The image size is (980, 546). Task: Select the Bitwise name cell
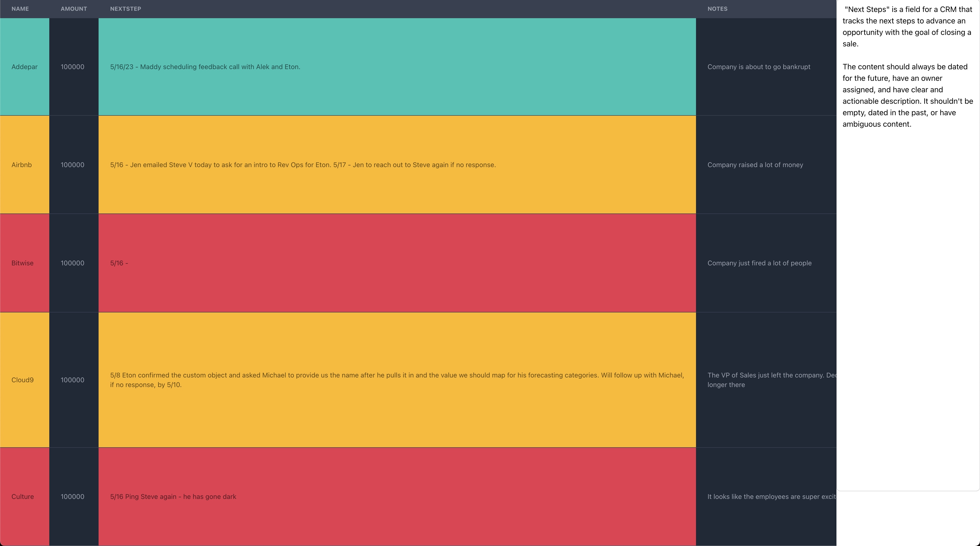(x=22, y=263)
